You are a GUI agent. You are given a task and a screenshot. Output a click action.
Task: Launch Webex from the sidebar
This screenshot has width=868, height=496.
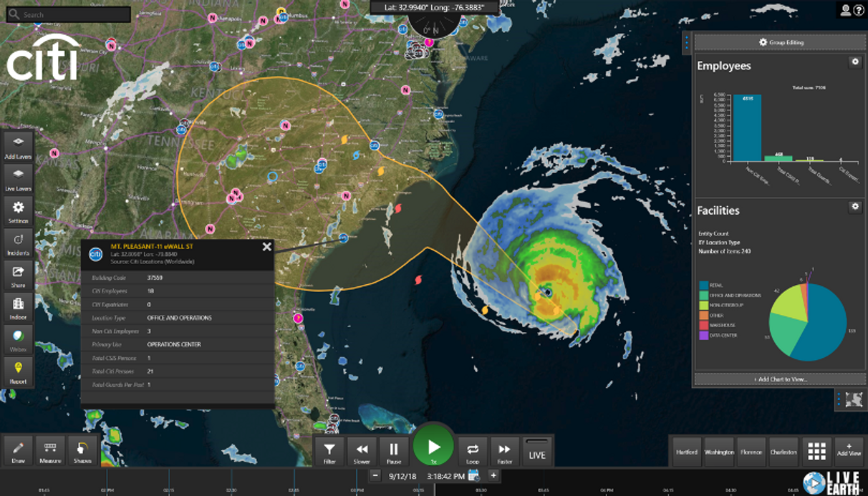click(x=17, y=339)
